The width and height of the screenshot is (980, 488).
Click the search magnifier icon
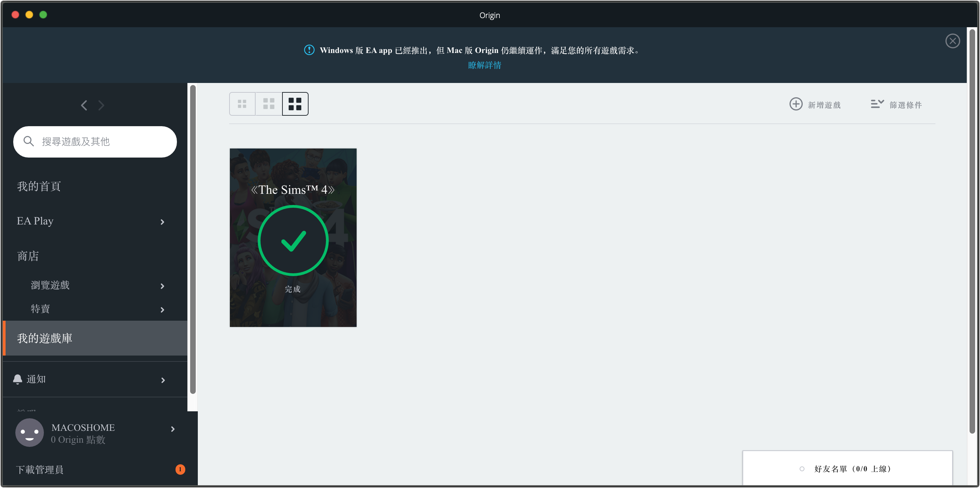click(29, 141)
